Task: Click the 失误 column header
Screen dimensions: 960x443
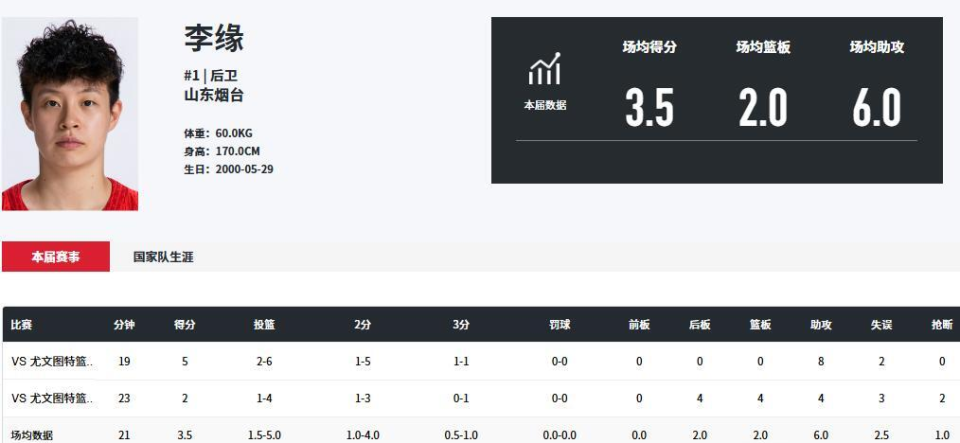Action: tap(881, 324)
